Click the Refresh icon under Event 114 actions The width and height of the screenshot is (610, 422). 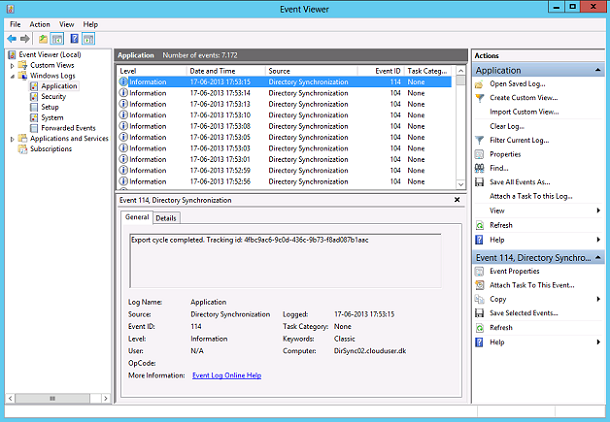click(x=479, y=328)
